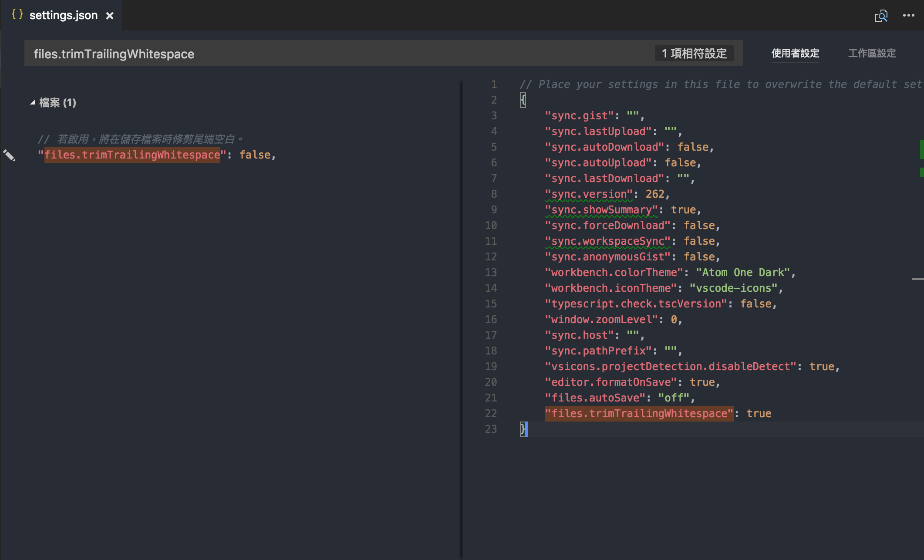This screenshot has height=560, width=924.
Task: Click the "sync.showSummary" key
Action: (x=601, y=209)
